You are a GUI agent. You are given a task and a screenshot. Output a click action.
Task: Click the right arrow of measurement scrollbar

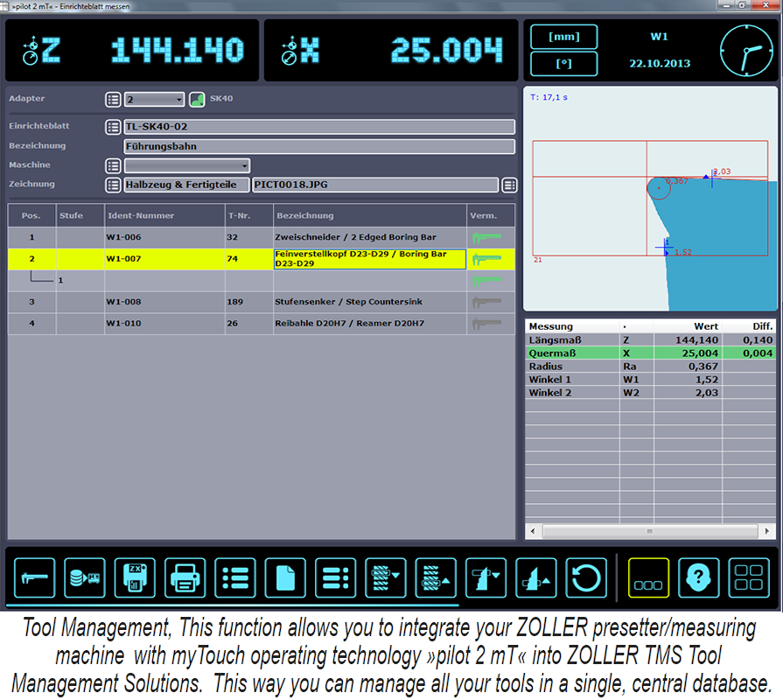coord(767,531)
